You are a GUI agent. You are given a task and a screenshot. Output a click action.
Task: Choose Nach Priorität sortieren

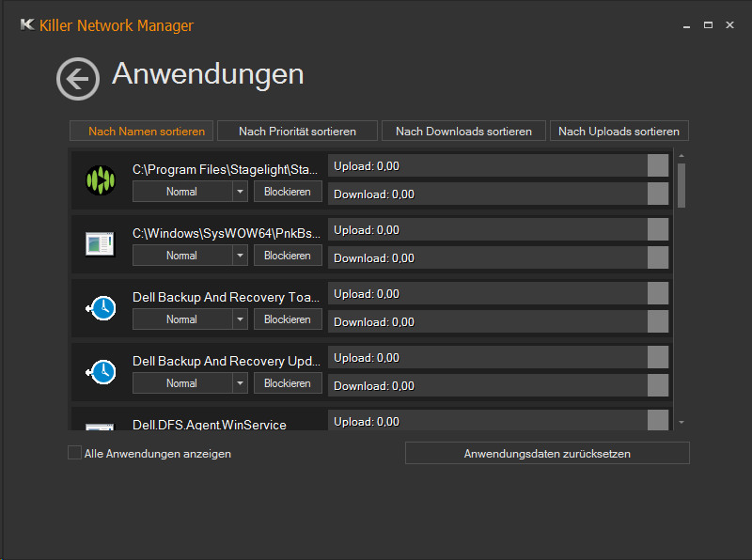pos(297,131)
